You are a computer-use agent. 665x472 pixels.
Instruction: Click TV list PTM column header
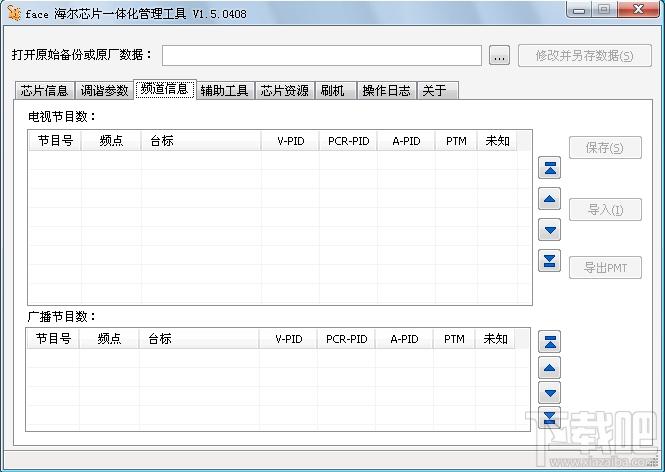(456, 141)
